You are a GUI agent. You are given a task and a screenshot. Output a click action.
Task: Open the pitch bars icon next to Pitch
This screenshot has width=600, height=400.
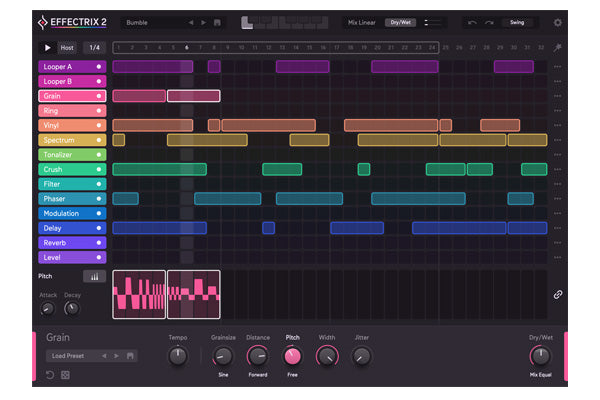click(x=94, y=276)
